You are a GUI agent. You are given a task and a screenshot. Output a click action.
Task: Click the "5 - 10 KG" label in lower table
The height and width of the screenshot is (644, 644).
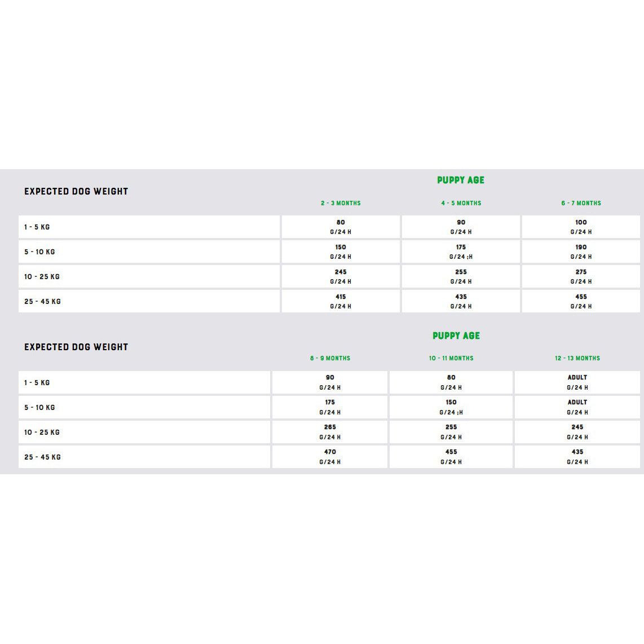[x=39, y=408]
